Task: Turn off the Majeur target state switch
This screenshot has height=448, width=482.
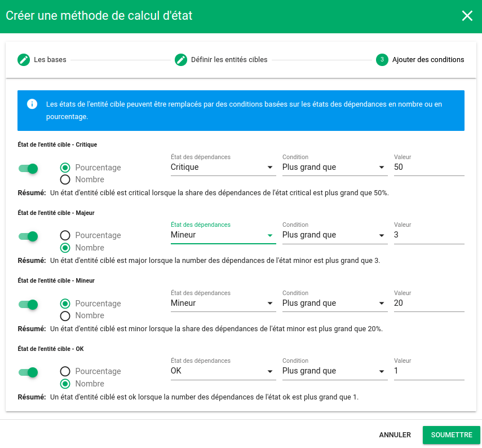Action: click(28, 236)
